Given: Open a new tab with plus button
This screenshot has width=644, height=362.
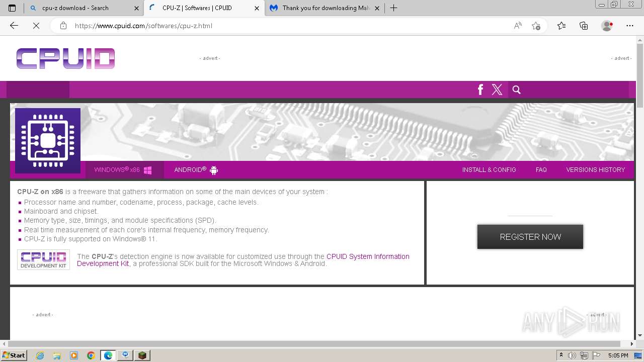Looking at the screenshot, I should tap(394, 8).
